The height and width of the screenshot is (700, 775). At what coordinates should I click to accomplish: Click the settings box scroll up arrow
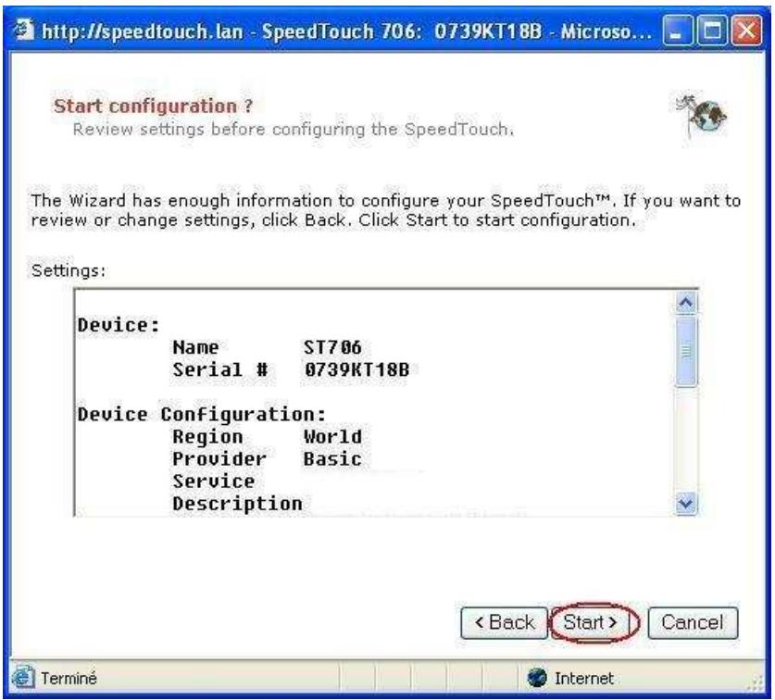coord(686,302)
